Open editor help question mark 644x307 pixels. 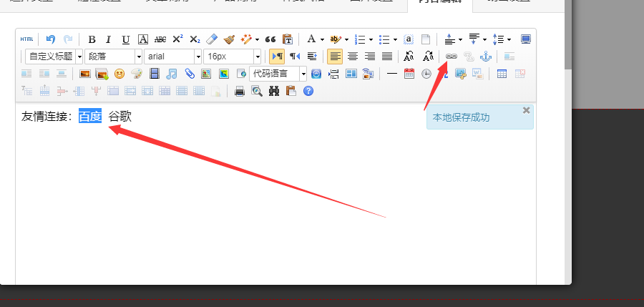click(x=308, y=91)
